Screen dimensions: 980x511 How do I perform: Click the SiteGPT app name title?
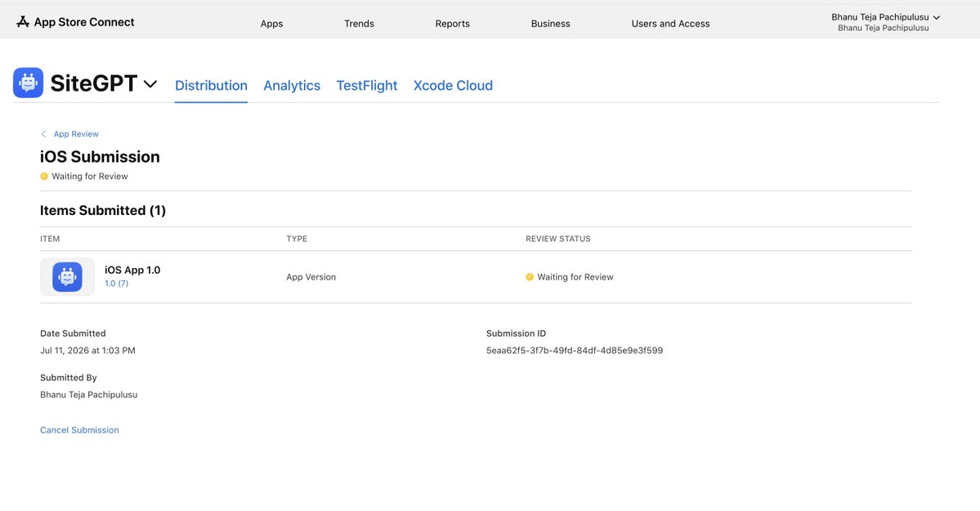click(94, 83)
